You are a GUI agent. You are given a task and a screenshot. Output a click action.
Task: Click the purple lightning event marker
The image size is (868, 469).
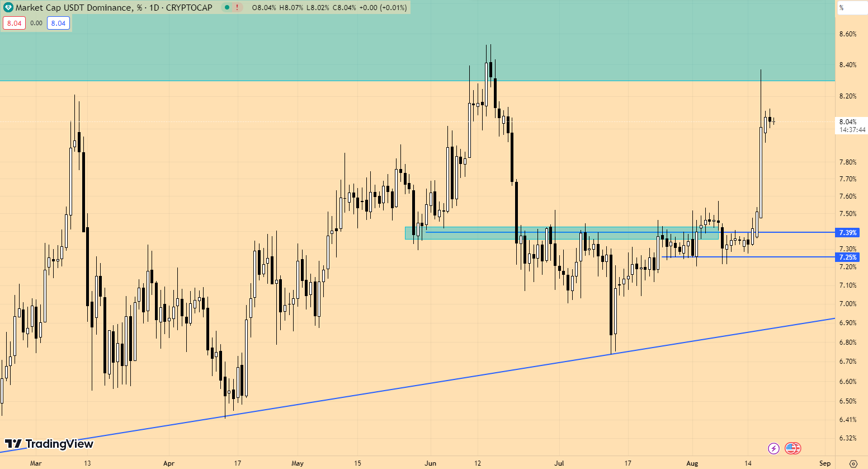[773, 448]
